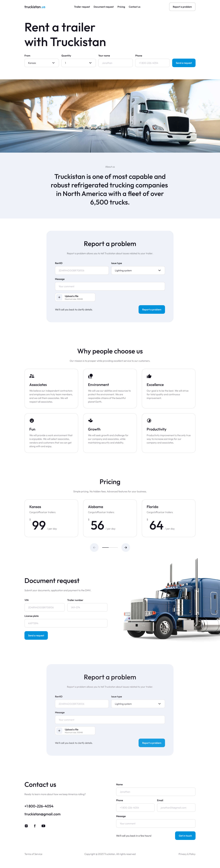The height and width of the screenshot is (868, 220).
Task: Open the Issue type dropdown in first report form
Action: (138, 270)
